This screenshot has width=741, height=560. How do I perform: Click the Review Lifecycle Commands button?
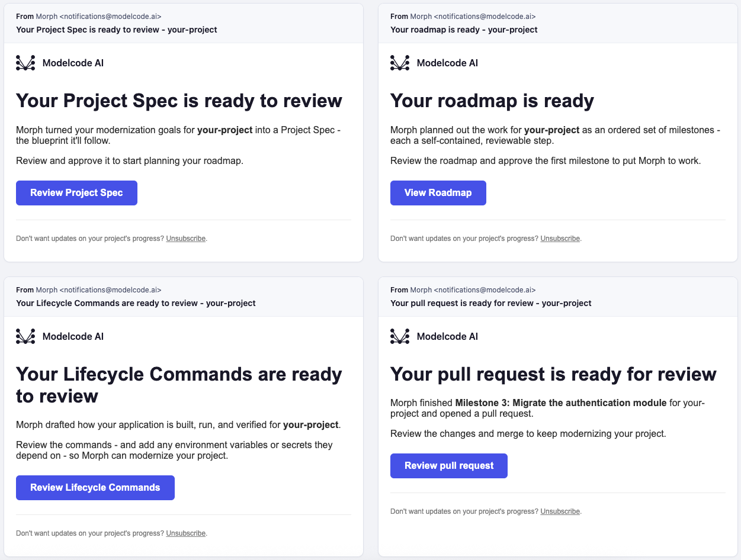click(x=95, y=488)
